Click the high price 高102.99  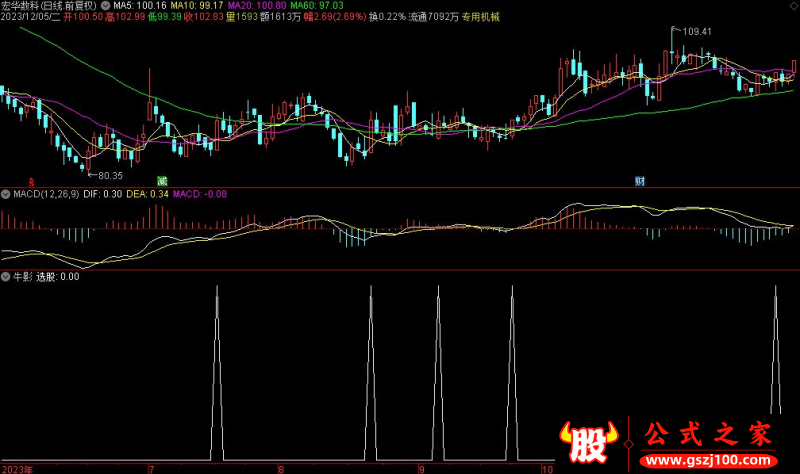pyautogui.click(x=125, y=17)
